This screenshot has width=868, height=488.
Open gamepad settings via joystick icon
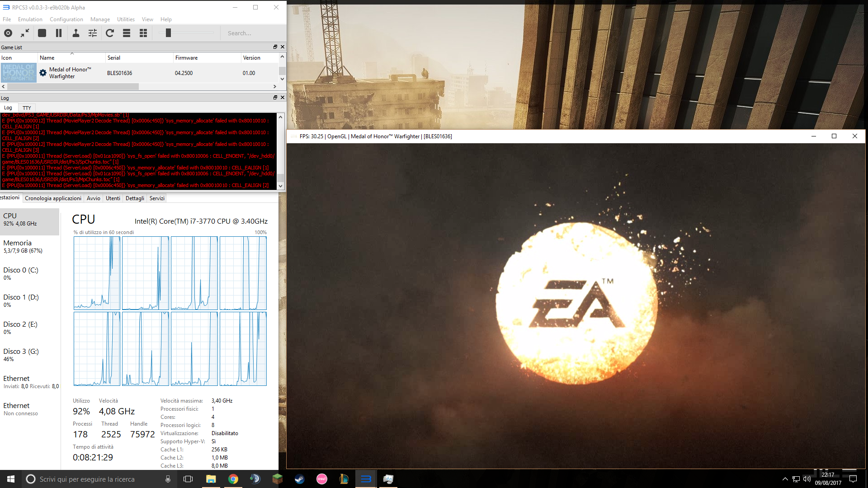pos(76,33)
